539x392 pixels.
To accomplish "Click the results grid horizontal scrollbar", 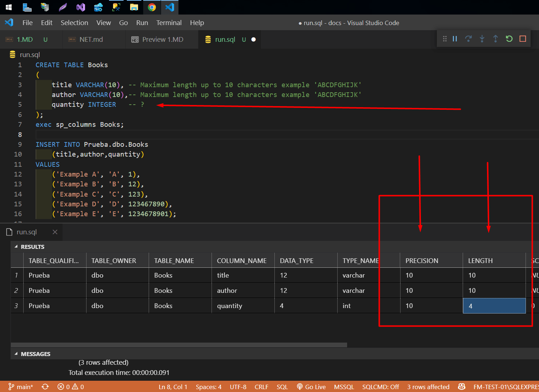I will tap(178, 344).
